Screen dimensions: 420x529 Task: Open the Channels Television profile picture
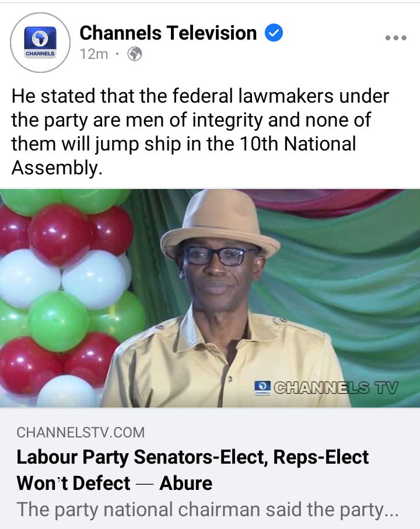[40, 43]
